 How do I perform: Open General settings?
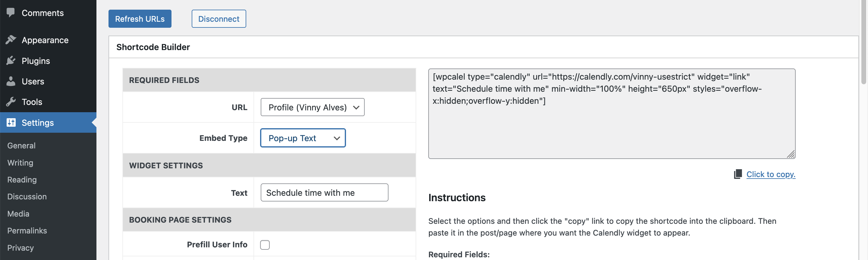21,145
